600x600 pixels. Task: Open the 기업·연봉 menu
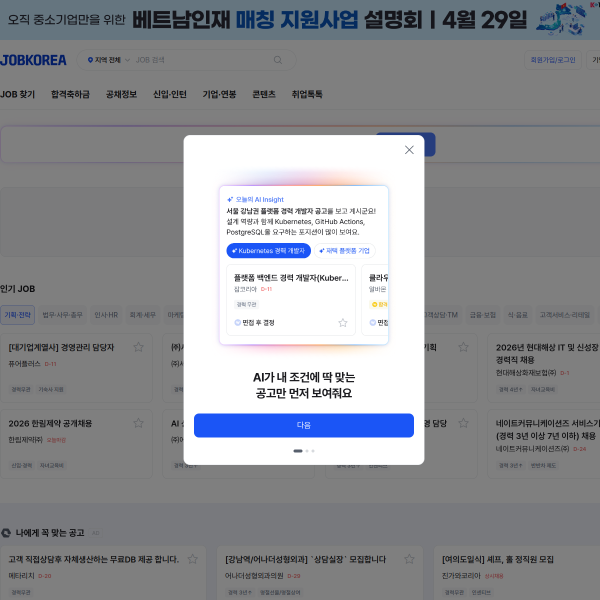tap(219, 94)
